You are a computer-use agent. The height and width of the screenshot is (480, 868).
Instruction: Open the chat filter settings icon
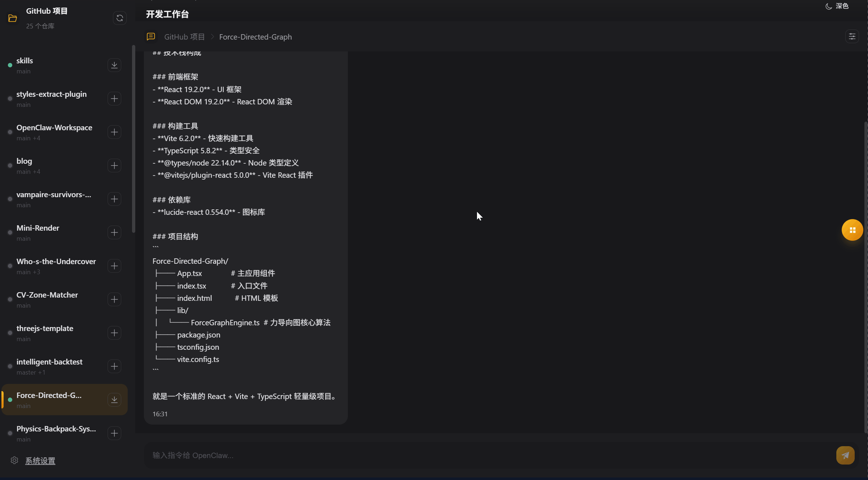coord(852,36)
